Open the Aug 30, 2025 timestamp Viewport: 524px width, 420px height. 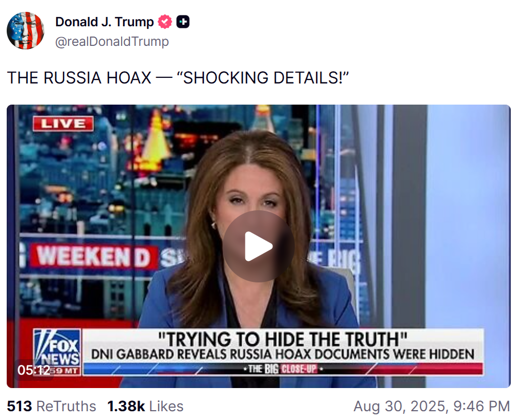432,406
